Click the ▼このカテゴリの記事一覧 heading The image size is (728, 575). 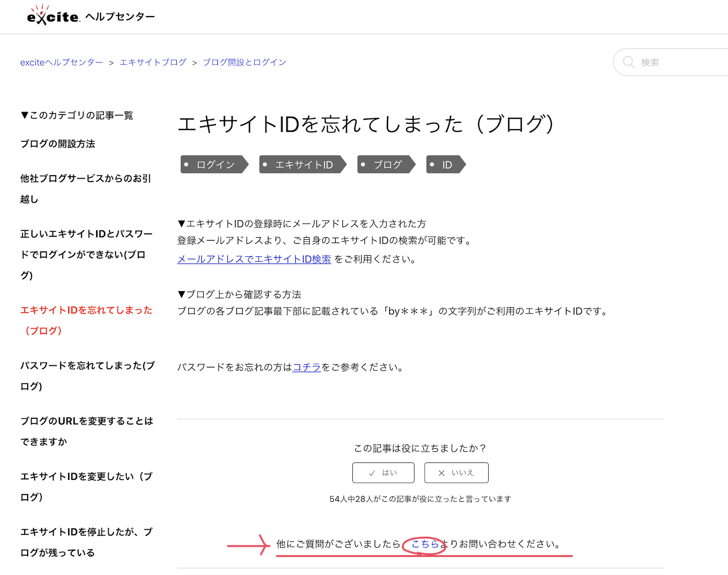click(77, 115)
